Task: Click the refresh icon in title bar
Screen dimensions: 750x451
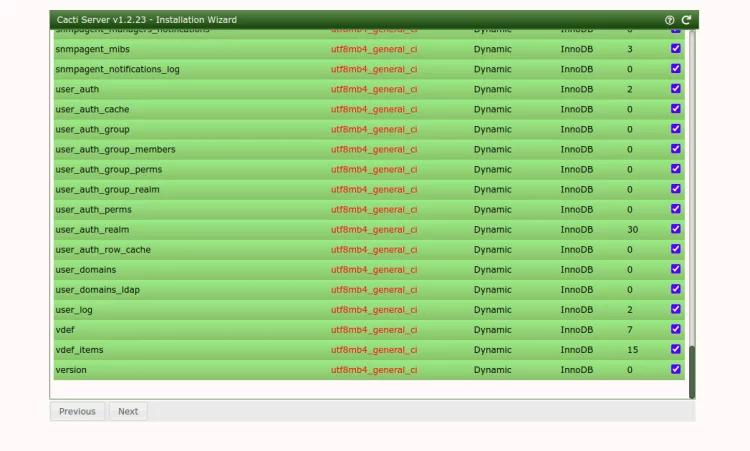Action: [686, 20]
